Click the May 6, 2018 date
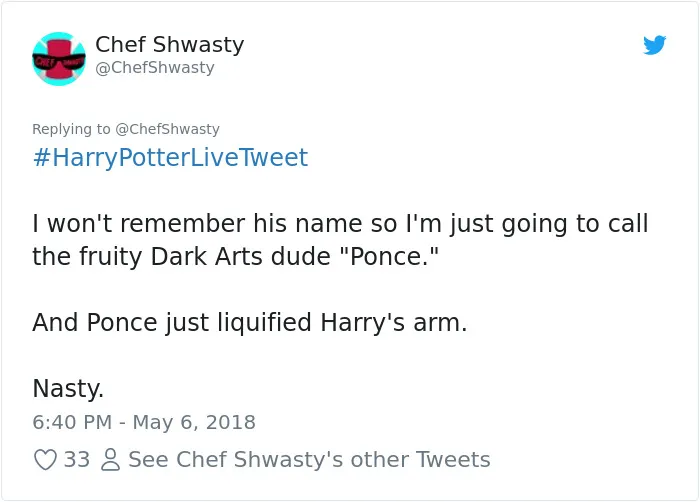700x502 pixels. pos(194,422)
